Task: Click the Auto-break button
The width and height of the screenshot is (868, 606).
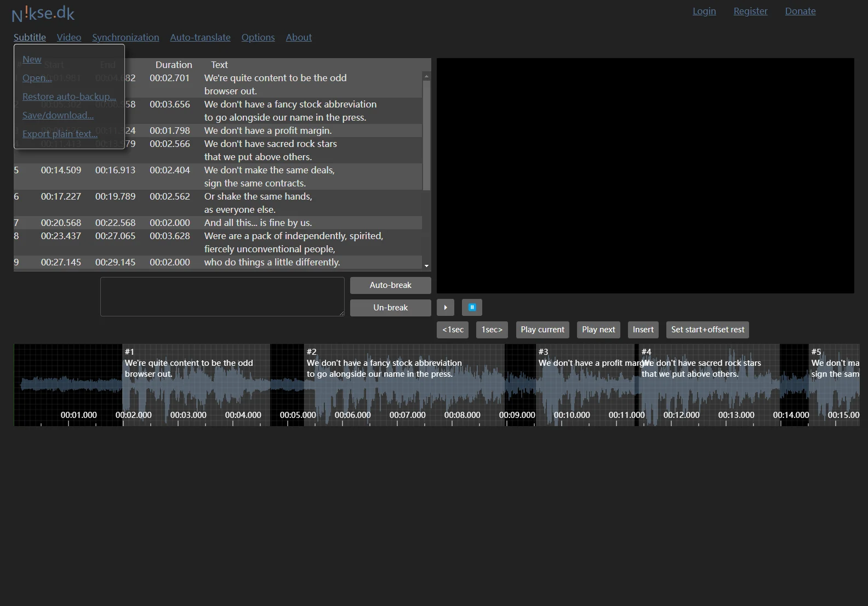Action: (x=391, y=285)
